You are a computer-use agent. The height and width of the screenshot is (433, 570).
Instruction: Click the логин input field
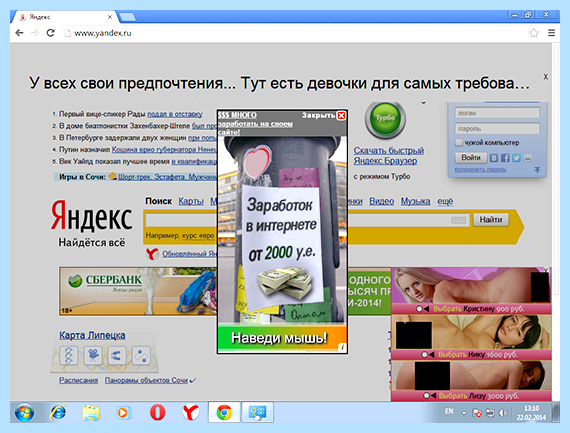point(497,113)
